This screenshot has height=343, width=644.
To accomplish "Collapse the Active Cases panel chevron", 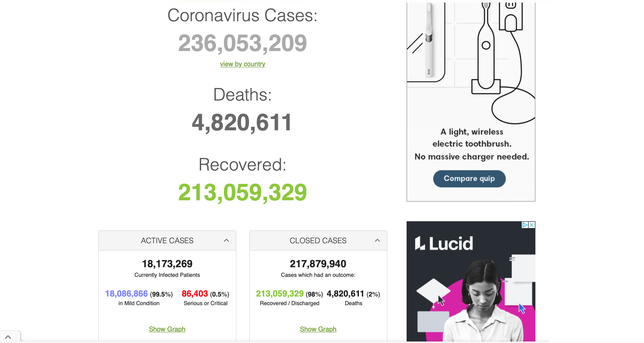I will click(x=226, y=240).
